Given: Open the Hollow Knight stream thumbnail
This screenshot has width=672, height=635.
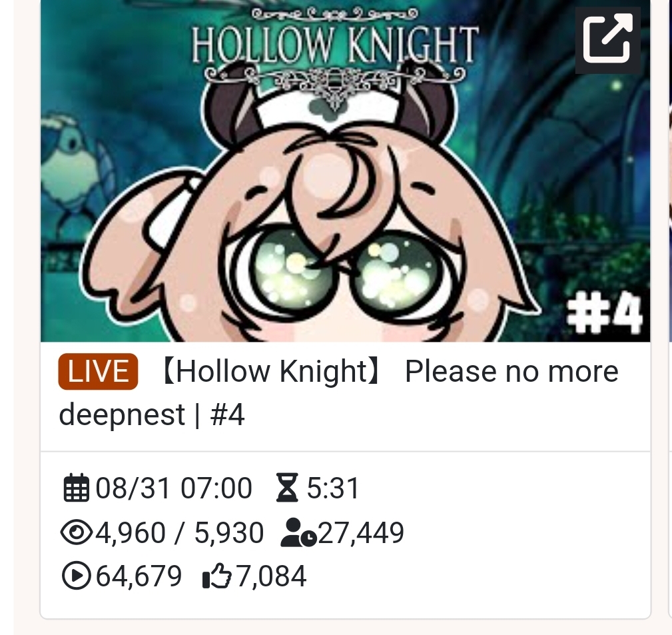Looking at the screenshot, I should point(345,171).
